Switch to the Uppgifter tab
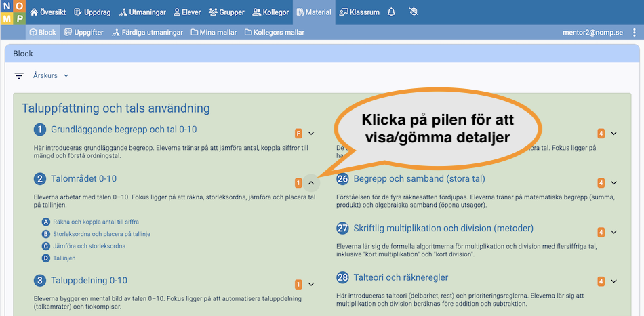The height and width of the screenshot is (316, 644). tap(85, 33)
